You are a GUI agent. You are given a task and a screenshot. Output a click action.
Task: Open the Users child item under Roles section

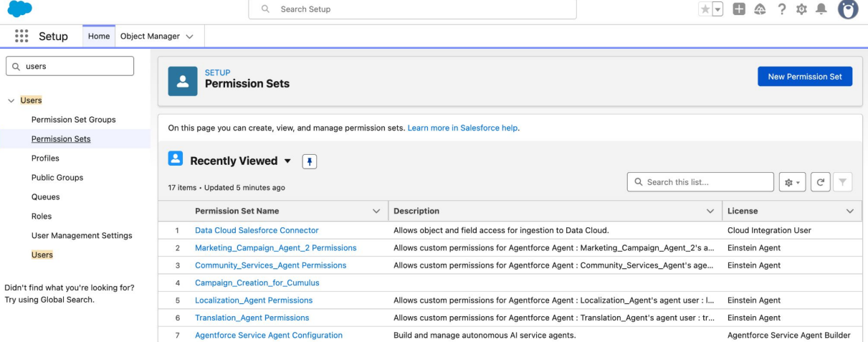pos(42,255)
